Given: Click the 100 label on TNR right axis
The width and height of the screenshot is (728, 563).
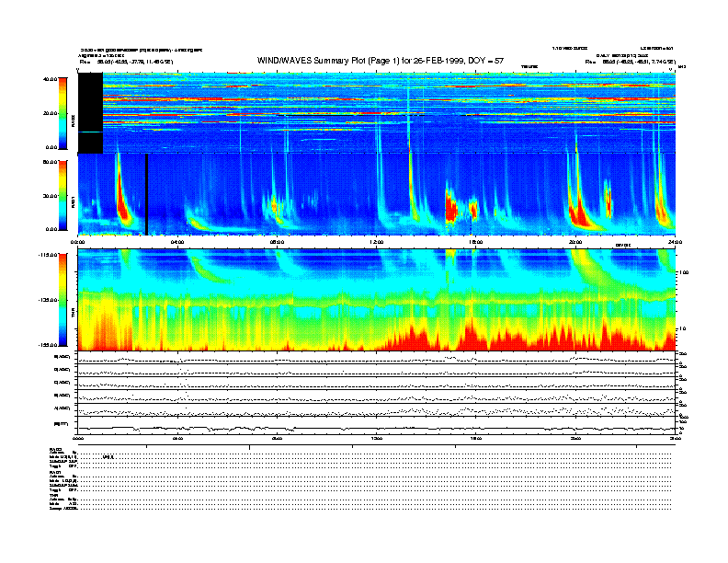Looking at the screenshot, I should tap(684, 272).
